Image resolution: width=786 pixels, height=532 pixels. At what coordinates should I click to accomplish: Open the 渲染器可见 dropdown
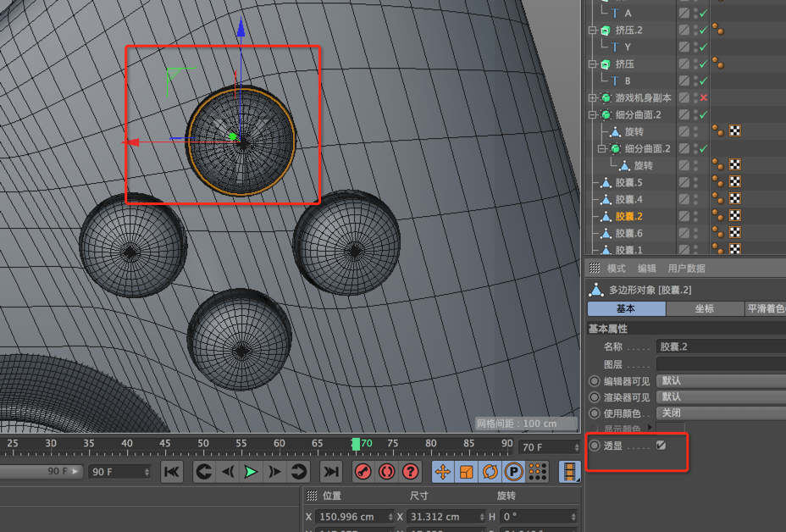[x=721, y=397]
